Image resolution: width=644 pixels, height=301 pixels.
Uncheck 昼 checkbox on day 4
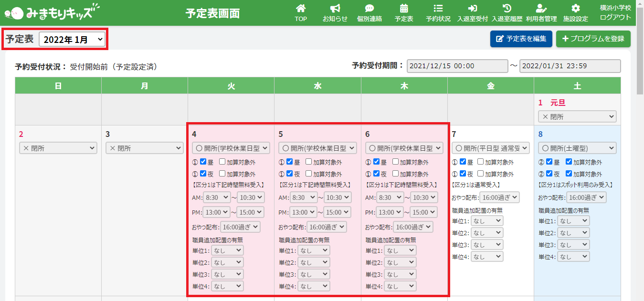[x=203, y=162]
